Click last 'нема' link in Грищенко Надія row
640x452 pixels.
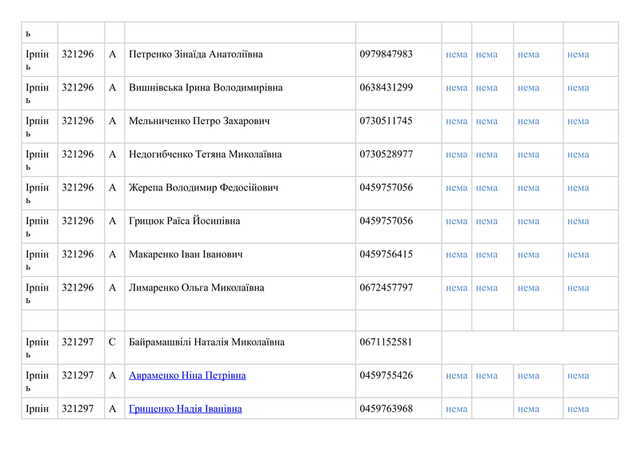tap(578, 409)
